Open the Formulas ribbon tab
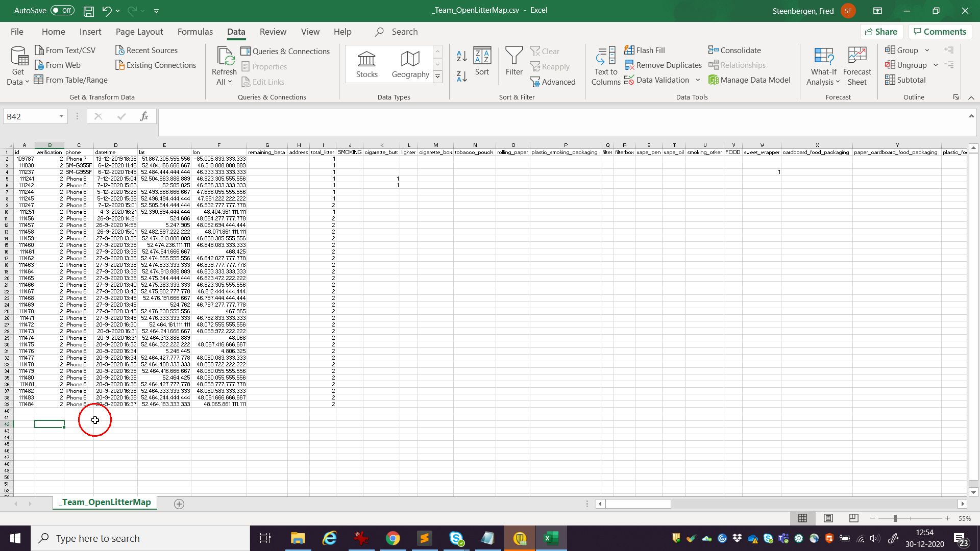This screenshot has width=980, height=551. point(195,32)
